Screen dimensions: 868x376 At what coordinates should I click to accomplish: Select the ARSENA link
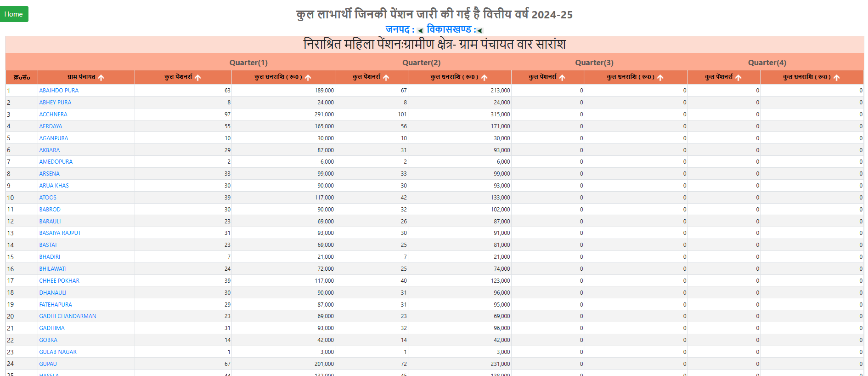pos(50,174)
